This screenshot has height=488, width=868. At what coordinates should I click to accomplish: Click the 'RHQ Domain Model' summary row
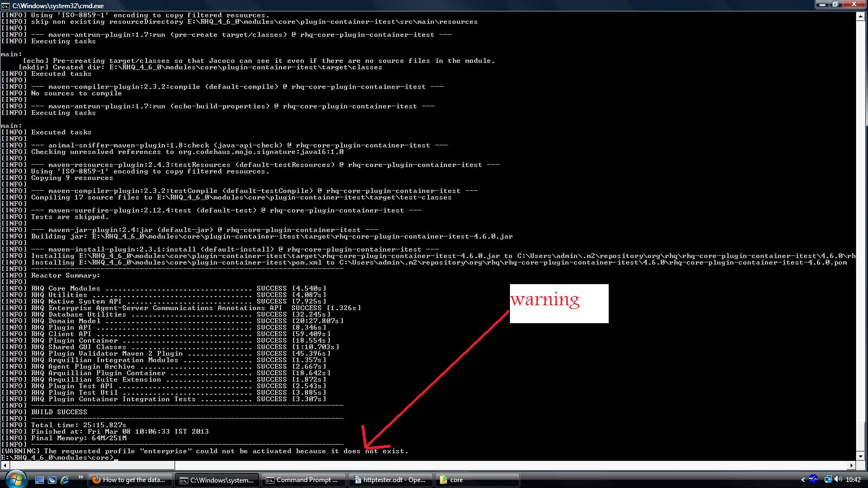click(172, 321)
